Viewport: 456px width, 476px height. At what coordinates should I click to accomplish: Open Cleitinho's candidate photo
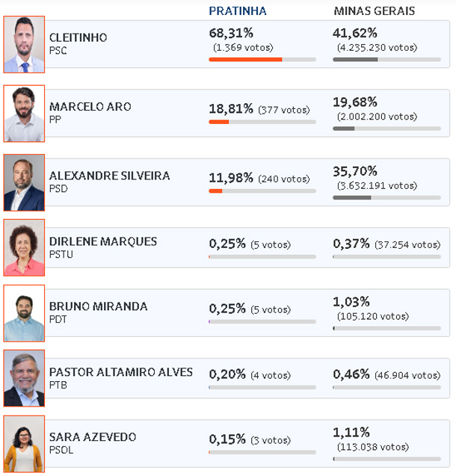pos(24,44)
